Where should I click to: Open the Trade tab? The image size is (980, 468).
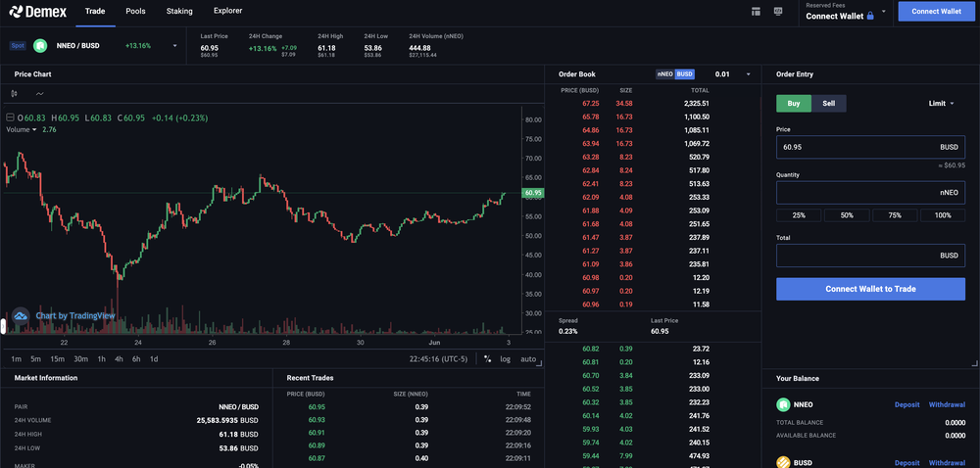pos(95,11)
